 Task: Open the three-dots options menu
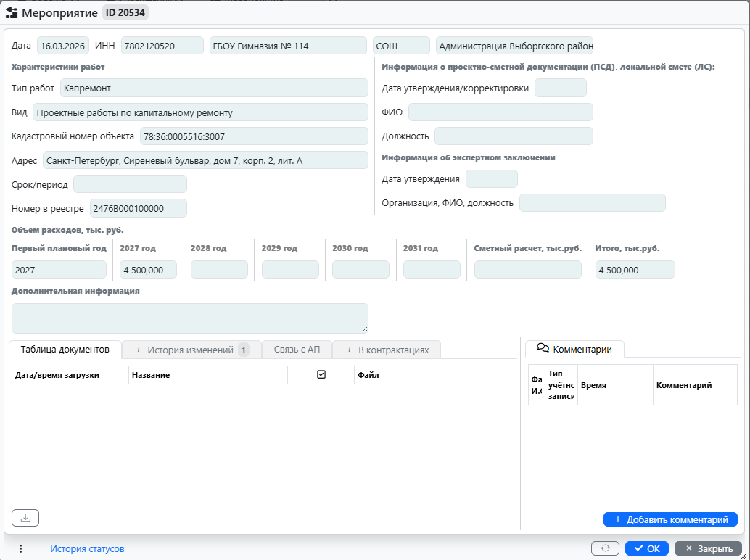[21, 548]
